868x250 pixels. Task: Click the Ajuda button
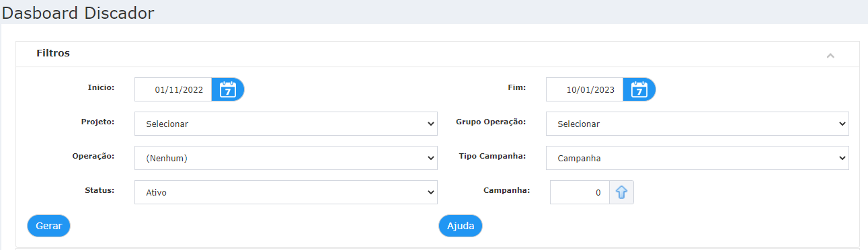[x=461, y=226]
